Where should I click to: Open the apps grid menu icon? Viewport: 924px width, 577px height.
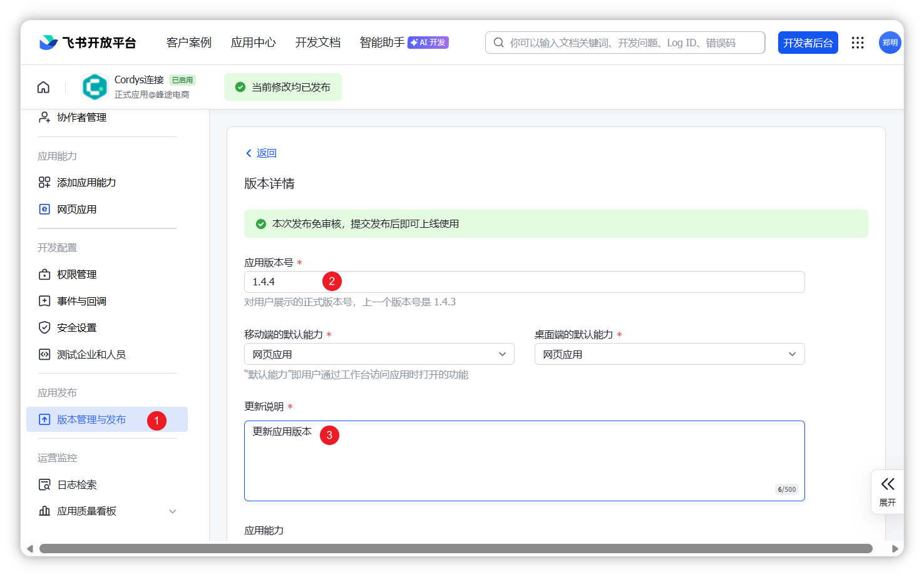pos(858,43)
